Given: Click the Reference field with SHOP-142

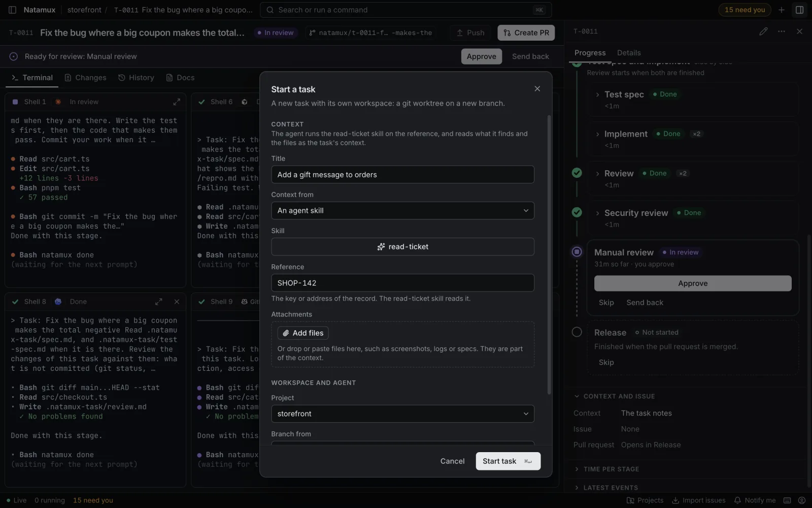Looking at the screenshot, I should click(402, 283).
